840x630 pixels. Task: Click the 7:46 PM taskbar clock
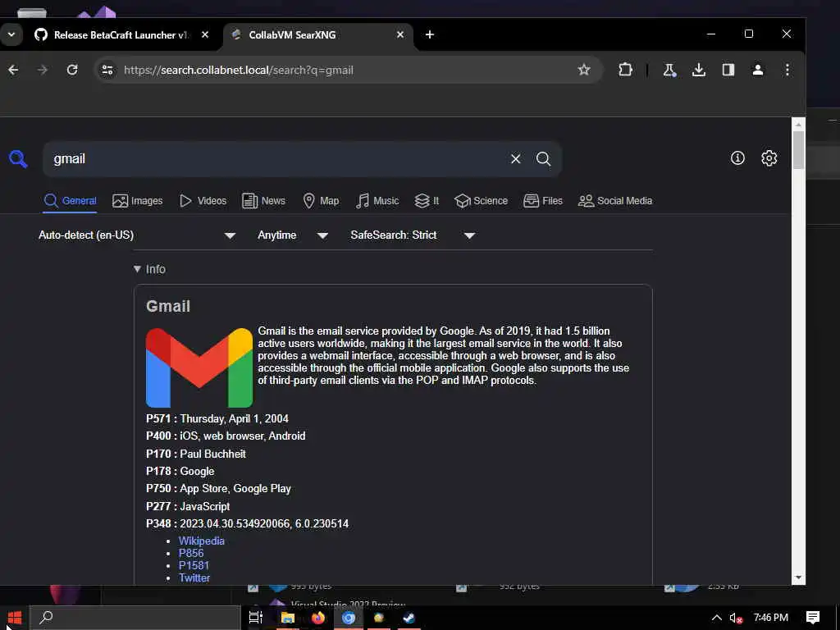pyautogui.click(x=771, y=618)
